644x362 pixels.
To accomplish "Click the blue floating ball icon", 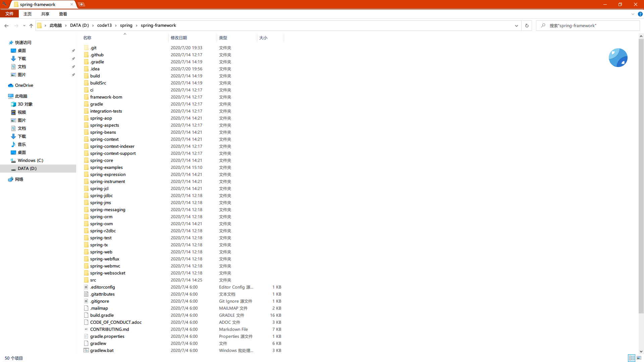I will [x=618, y=58].
